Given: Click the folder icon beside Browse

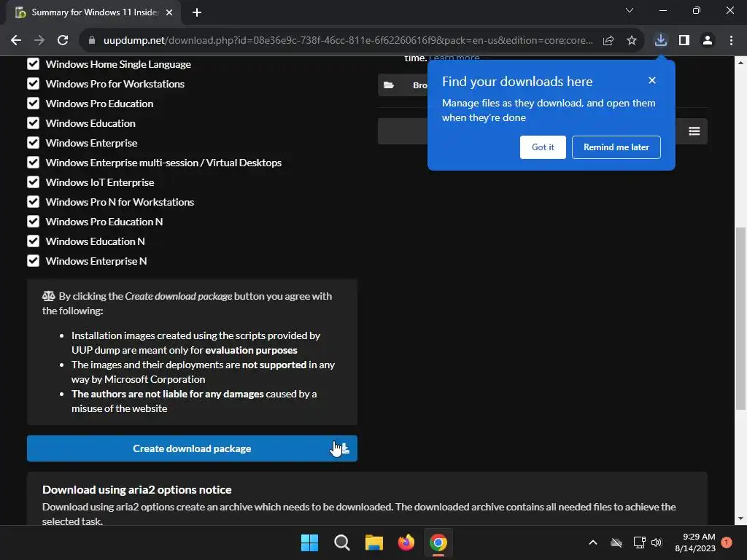Looking at the screenshot, I should pyautogui.click(x=389, y=85).
